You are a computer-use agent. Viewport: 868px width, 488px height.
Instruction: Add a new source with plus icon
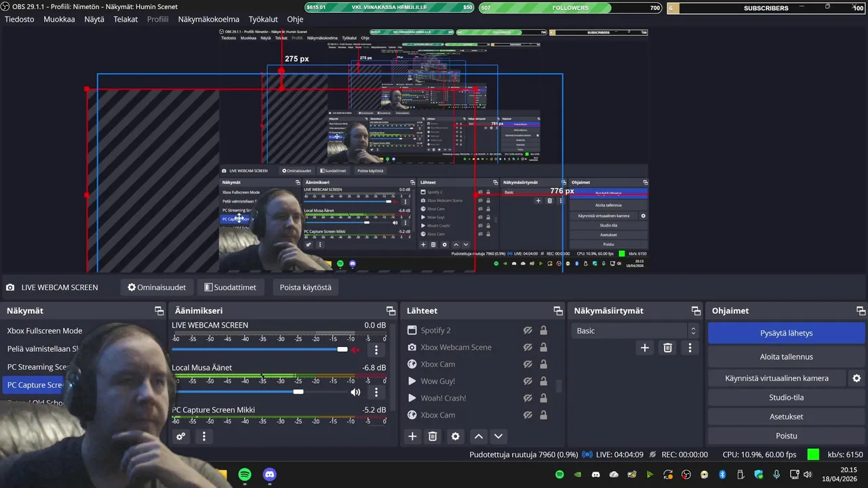(412, 436)
